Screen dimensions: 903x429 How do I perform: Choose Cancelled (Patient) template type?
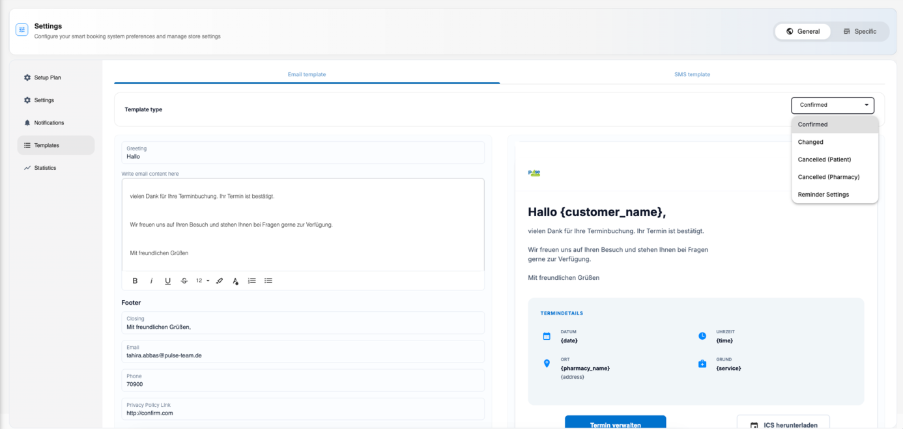834,160
